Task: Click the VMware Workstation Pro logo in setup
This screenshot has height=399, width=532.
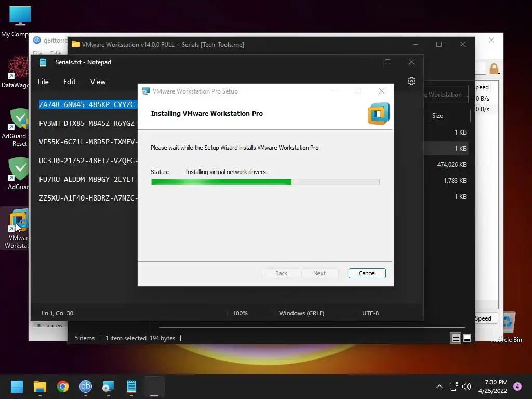Action: coord(379,113)
